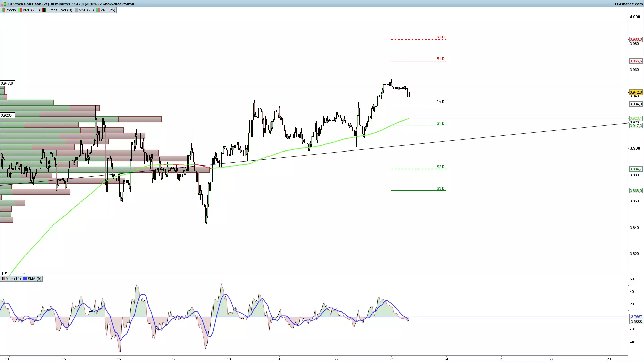Click the Piv D pivot point label
This screenshot has width=644, height=362.
(x=440, y=102)
